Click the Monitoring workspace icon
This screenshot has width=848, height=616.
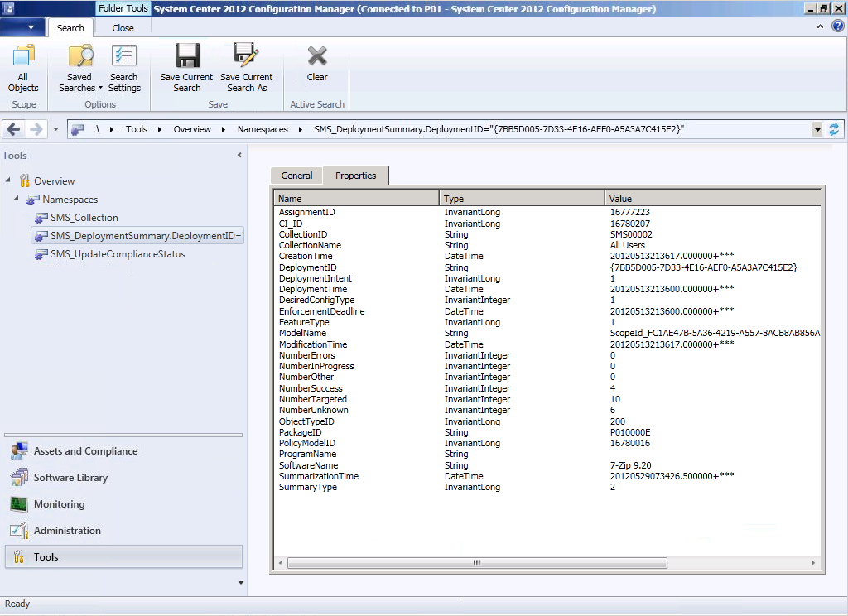point(19,504)
